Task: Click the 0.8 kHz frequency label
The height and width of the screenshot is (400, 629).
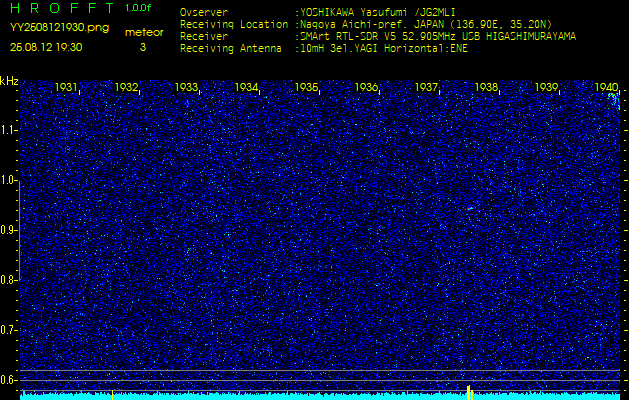Action: click(x=8, y=280)
